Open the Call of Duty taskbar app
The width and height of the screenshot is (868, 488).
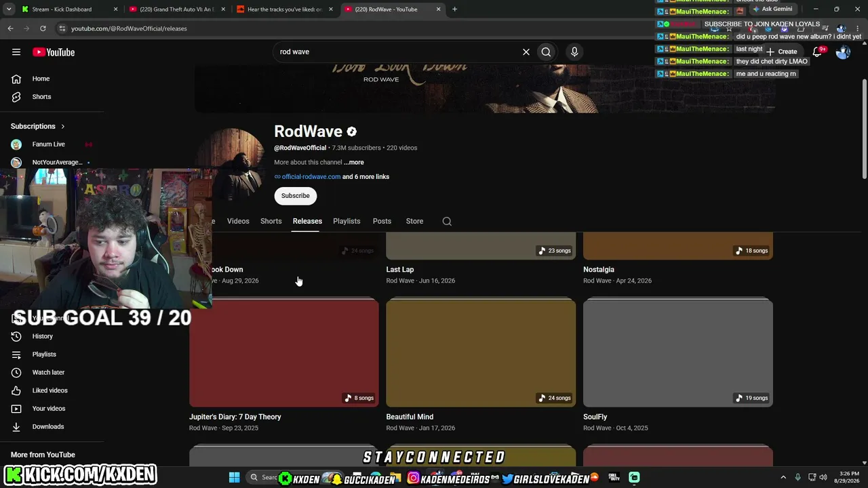614,478
